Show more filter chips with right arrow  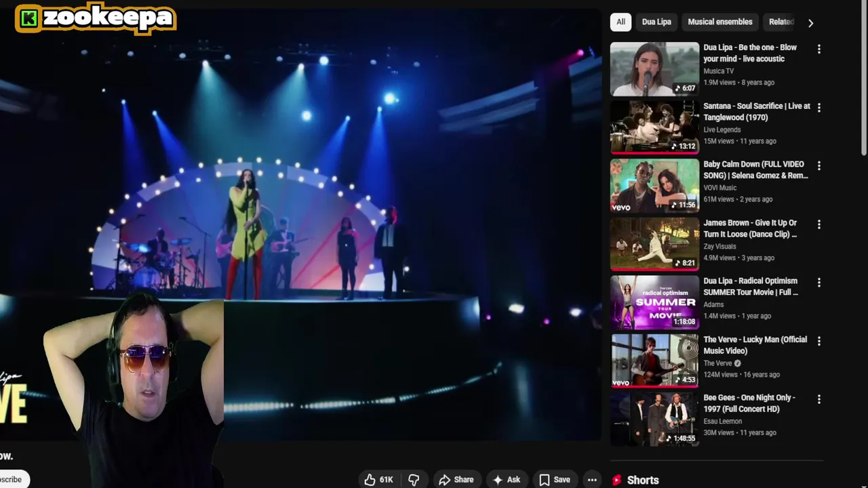click(x=810, y=22)
